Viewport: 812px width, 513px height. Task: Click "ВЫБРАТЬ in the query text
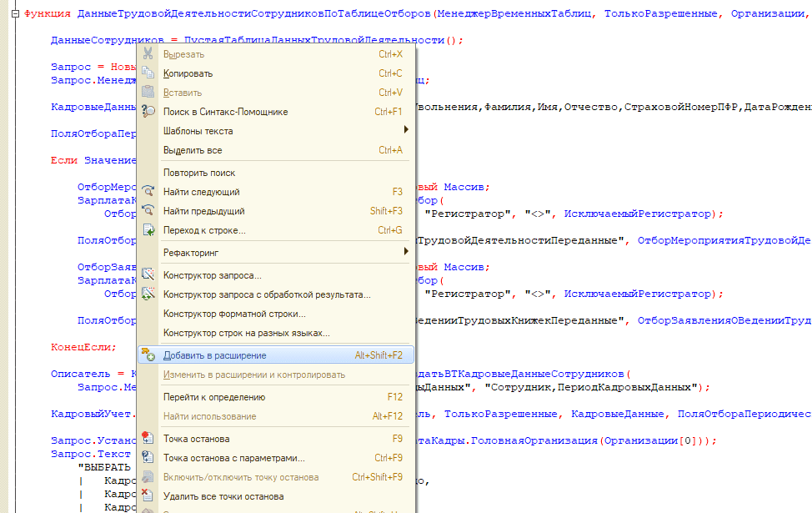104,467
